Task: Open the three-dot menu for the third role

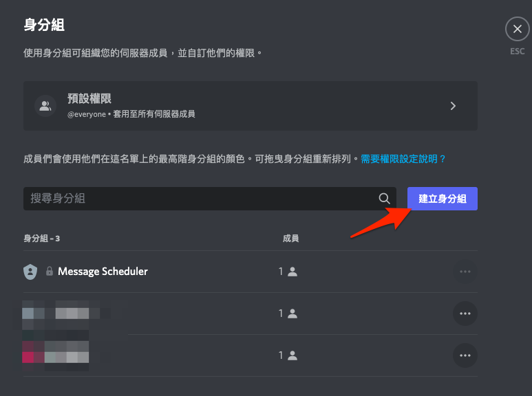Action: [465, 355]
